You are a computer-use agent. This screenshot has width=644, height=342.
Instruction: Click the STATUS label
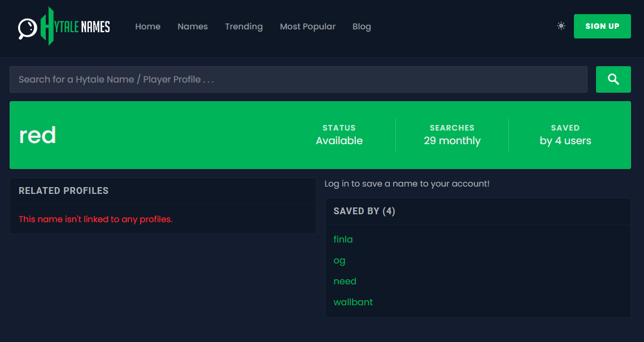pos(340,128)
